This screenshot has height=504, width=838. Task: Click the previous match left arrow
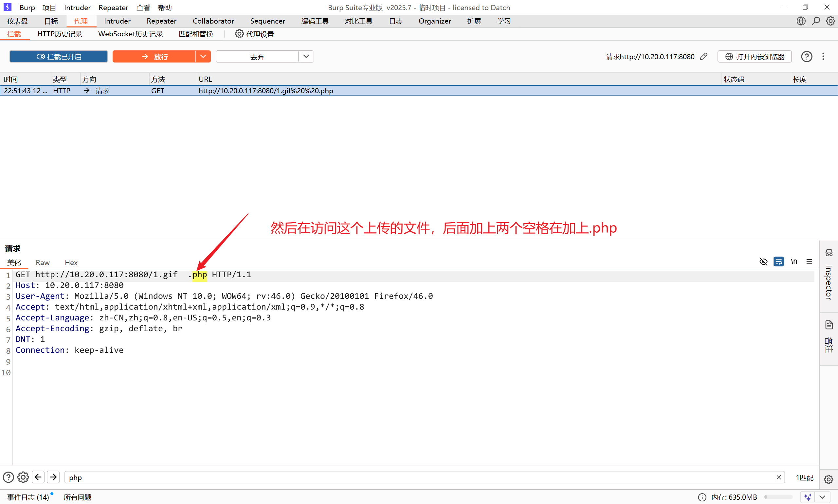[x=38, y=477]
